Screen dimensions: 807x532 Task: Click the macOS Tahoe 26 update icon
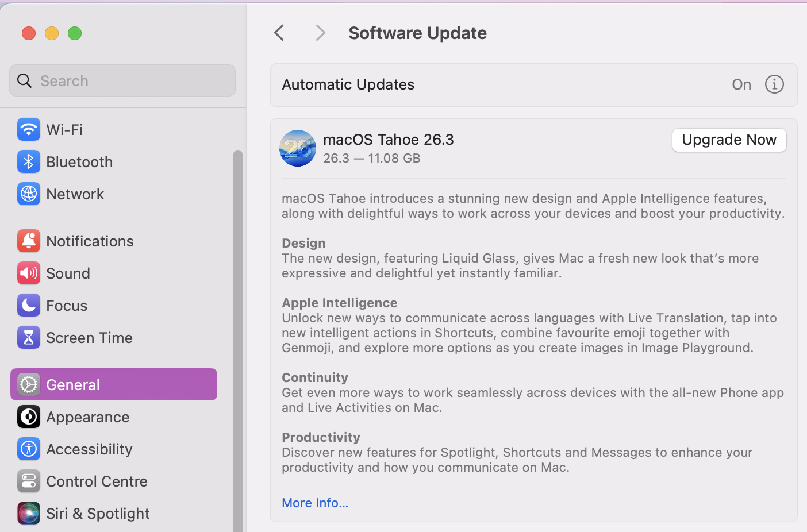(x=297, y=148)
